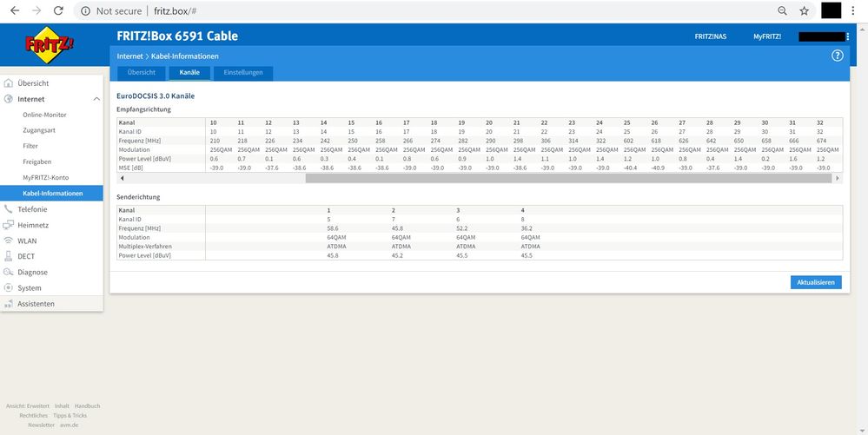868x435 pixels.
Task: Click the Heimnetz network icon
Action: pos(9,225)
